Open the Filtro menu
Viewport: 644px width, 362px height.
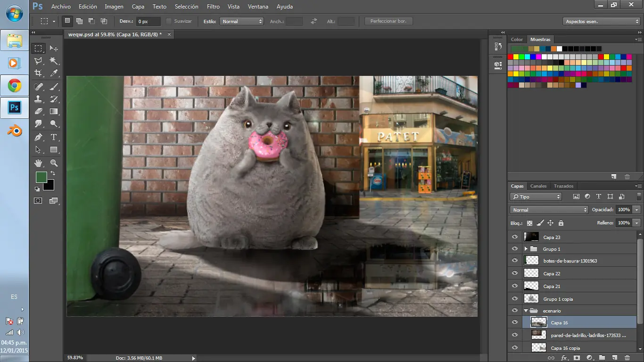213,7
